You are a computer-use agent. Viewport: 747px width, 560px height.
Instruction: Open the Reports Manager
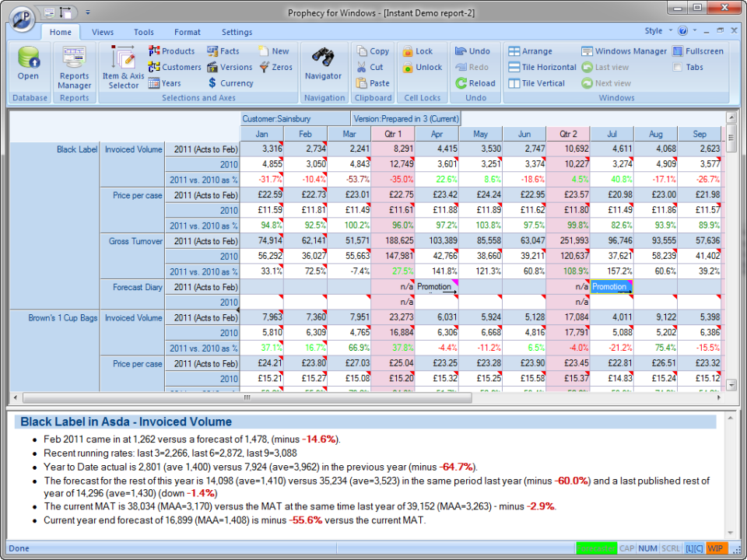pos(74,67)
